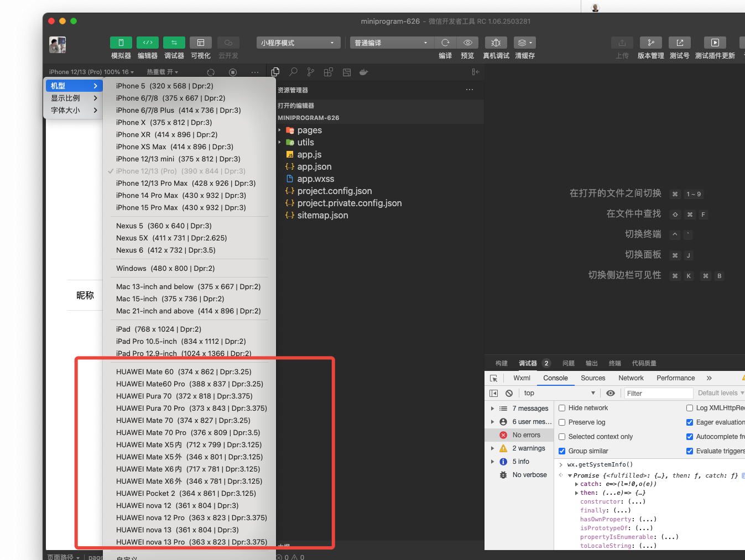Open the explorer files icon

click(x=275, y=72)
